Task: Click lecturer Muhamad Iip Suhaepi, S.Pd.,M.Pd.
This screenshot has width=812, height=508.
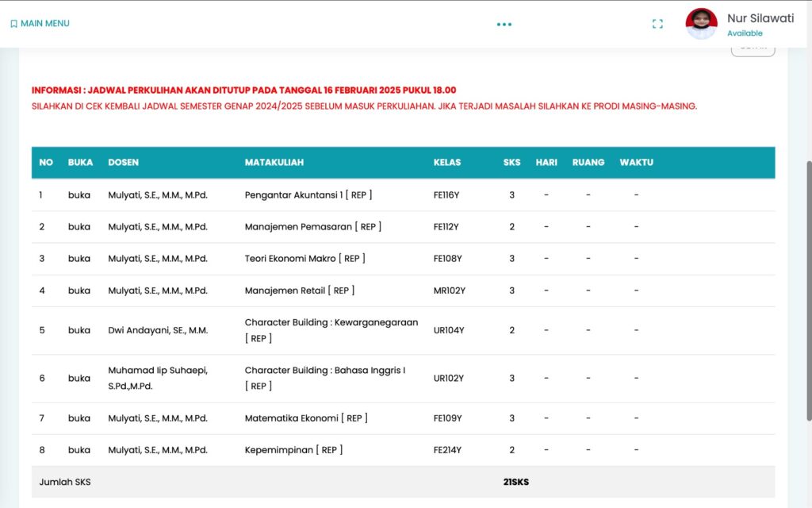Action: [158, 378]
